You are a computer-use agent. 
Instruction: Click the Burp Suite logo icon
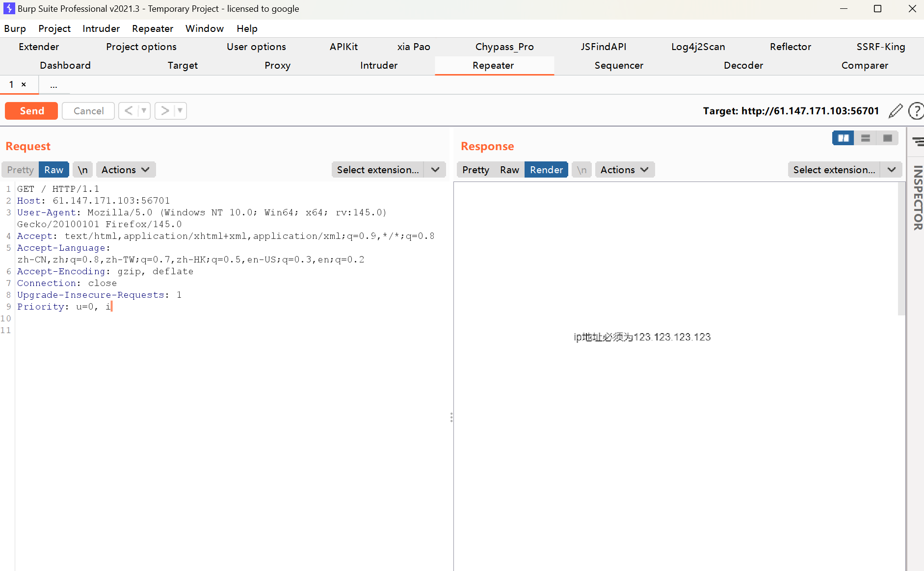coord(9,9)
